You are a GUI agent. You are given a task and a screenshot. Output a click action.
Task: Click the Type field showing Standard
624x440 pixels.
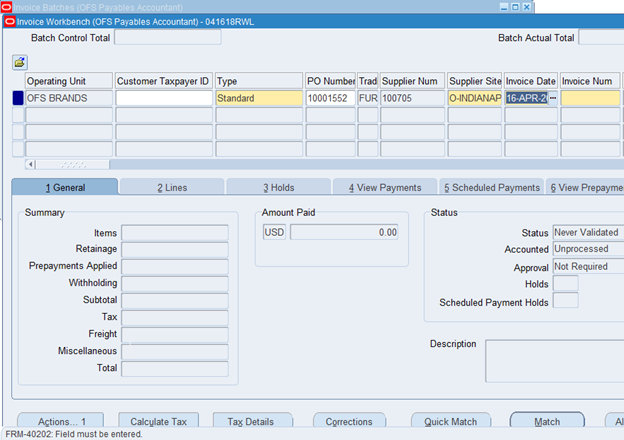pos(259,98)
